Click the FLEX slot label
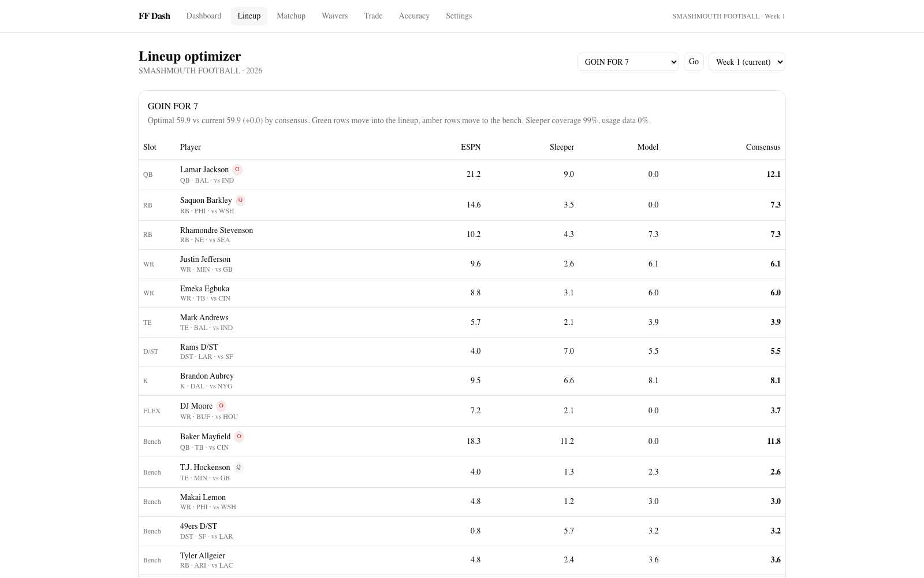Viewport: 924px width, 578px height. click(152, 411)
